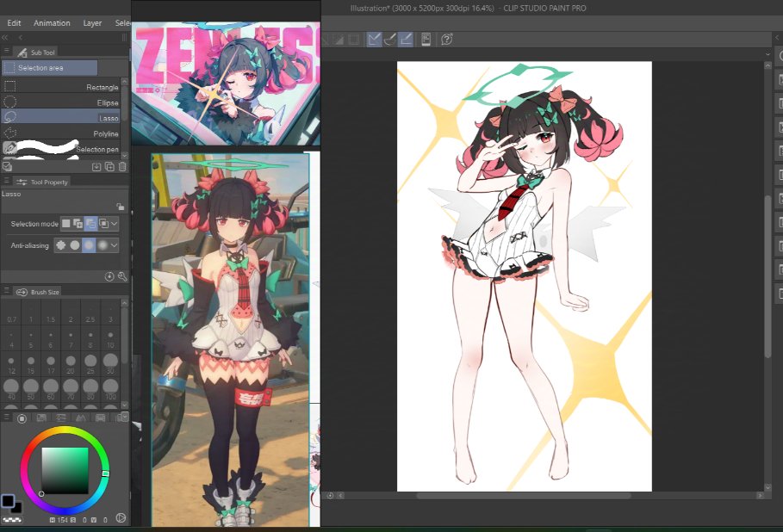Select the Selection pen sub tool
Screen dimensions: 783x532
(61, 149)
